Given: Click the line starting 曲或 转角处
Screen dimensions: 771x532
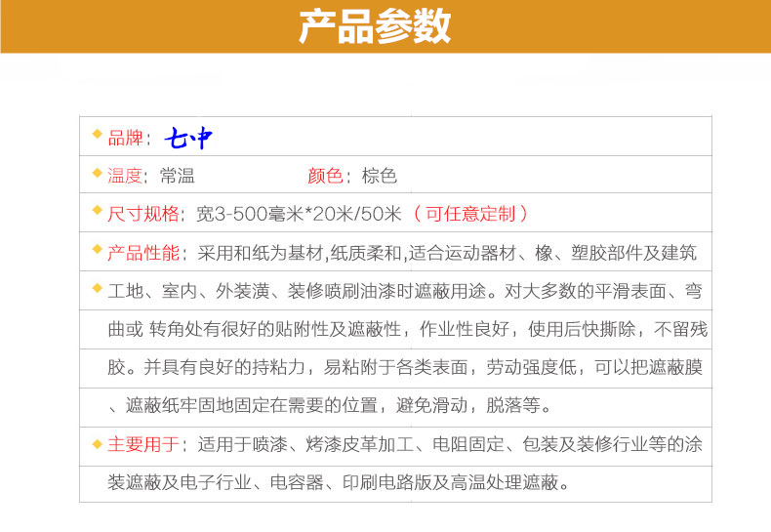Looking at the screenshot, I should coord(408,329).
